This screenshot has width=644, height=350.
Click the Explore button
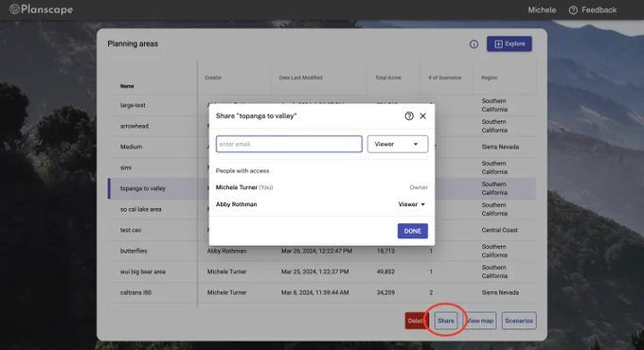pos(510,44)
